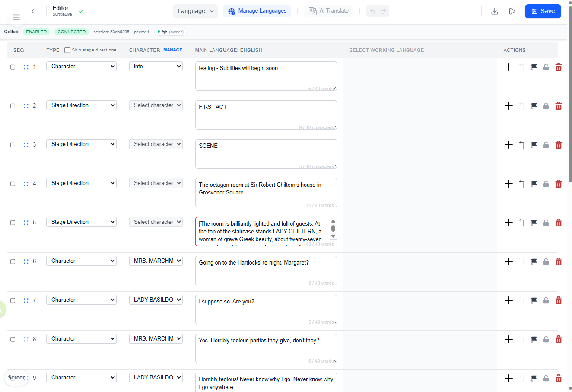The width and height of the screenshot is (572, 392).
Task: Delete row 2 with trash icon
Action: coord(558,106)
